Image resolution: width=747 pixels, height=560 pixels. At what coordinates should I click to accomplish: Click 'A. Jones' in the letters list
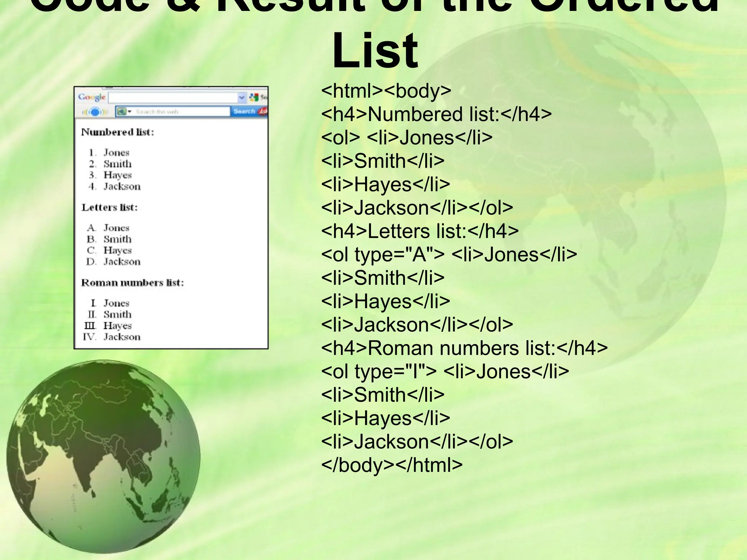click(108, 228)
